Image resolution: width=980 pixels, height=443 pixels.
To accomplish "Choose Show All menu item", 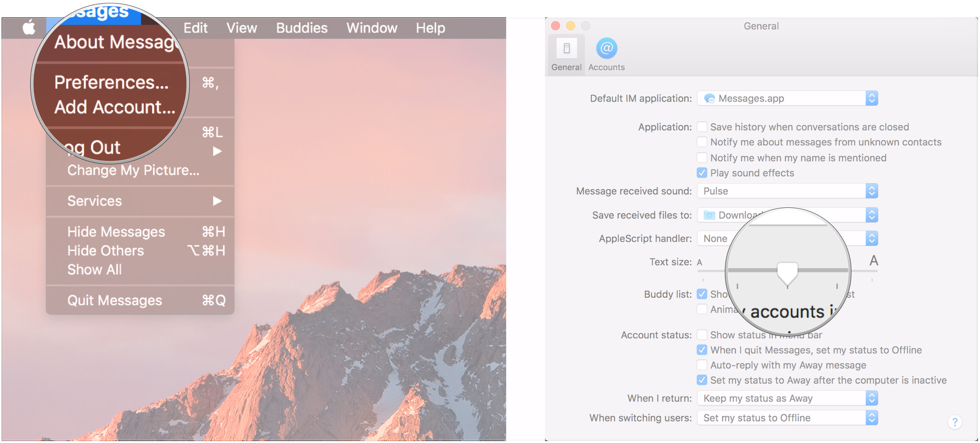I will tap(95, 270).
